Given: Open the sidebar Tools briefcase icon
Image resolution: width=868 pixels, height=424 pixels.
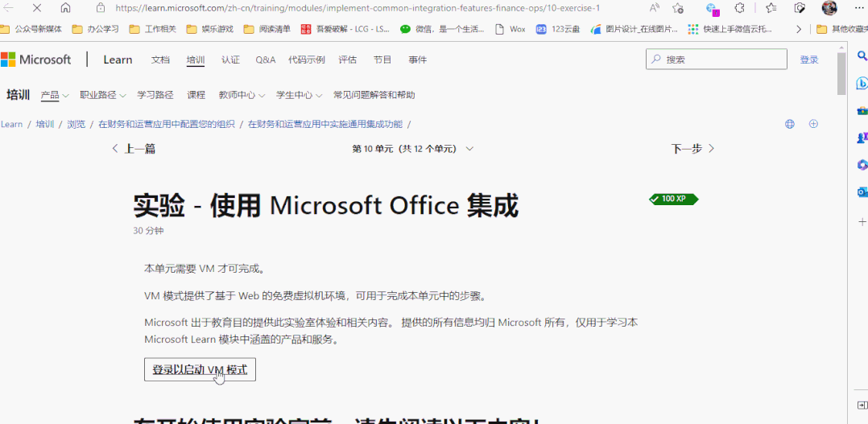Looking at the screenshot, I should tap(862, 110).
